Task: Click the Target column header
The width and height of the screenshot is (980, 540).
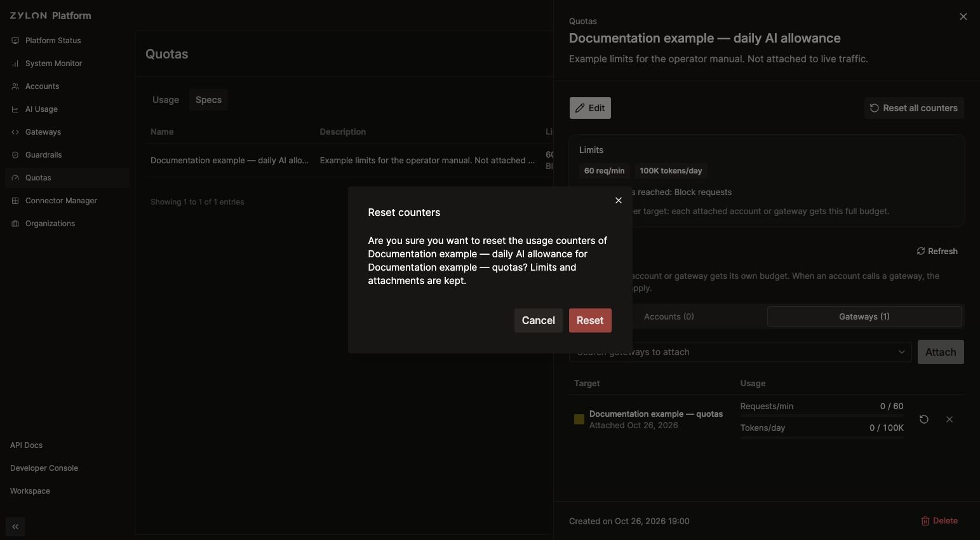Action: (587, 384)
